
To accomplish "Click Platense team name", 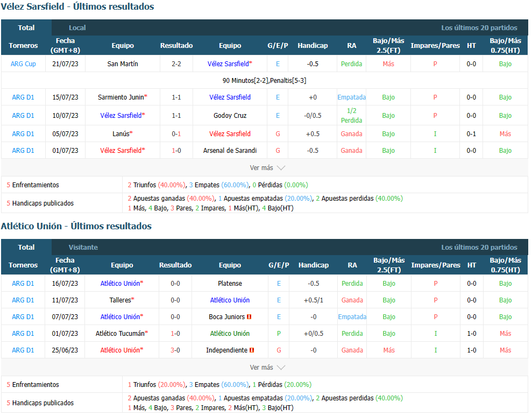I will tap(230, 284).
